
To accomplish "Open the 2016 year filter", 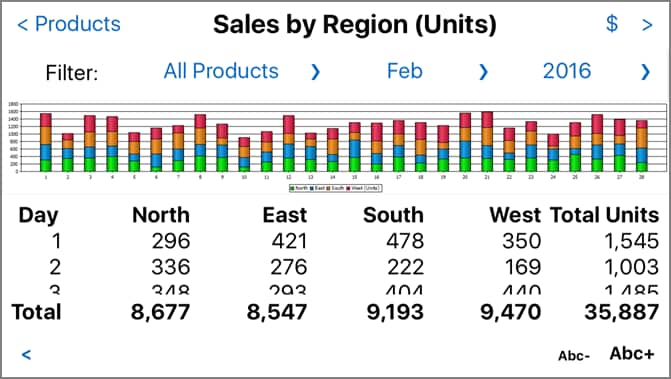I will tap(567, 71).
